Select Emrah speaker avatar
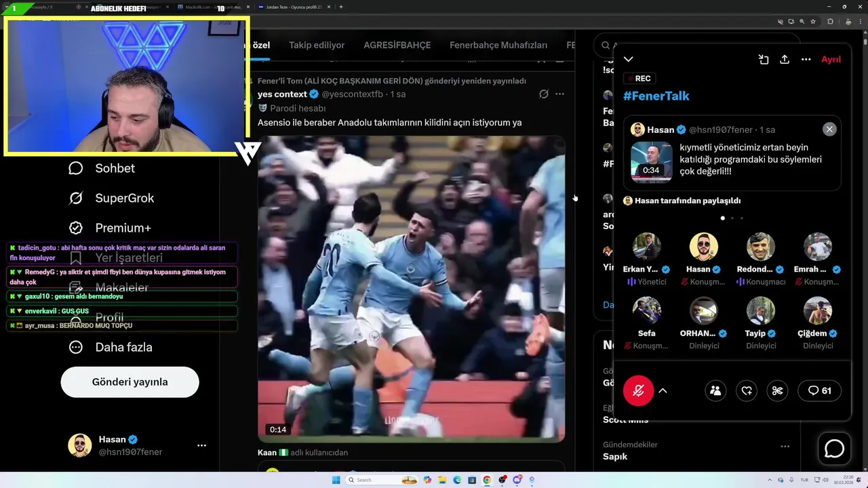The image size is (868, 488). [x=818, y=247]
